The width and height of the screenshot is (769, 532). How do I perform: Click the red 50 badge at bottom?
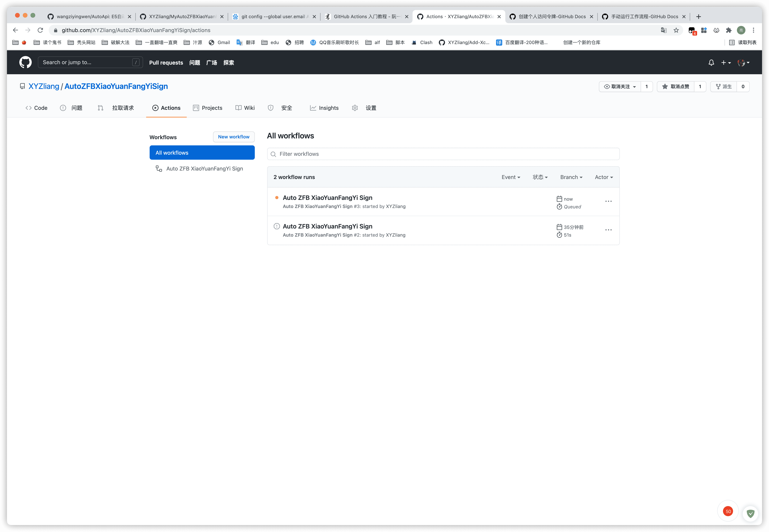point(728,511)
